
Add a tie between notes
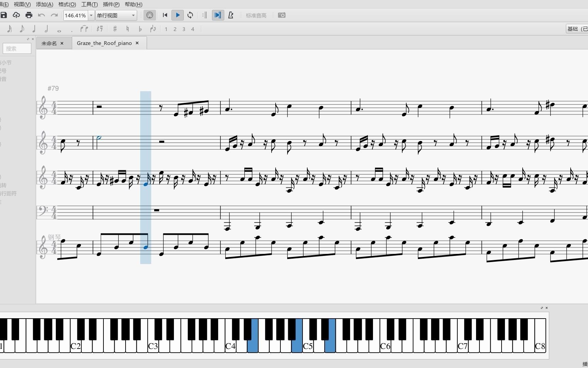pos(84,29)
